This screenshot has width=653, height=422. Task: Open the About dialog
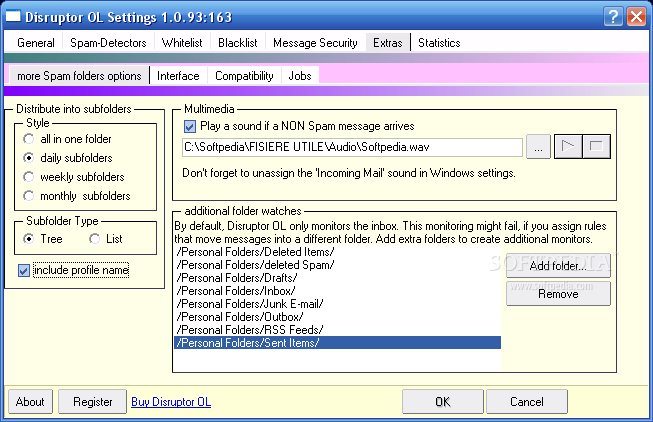(30, 402)
